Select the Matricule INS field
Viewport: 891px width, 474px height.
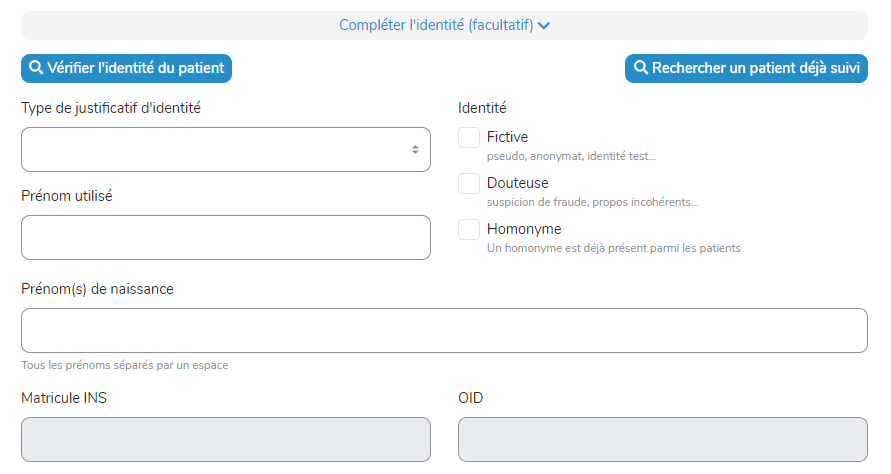[225, 439]
